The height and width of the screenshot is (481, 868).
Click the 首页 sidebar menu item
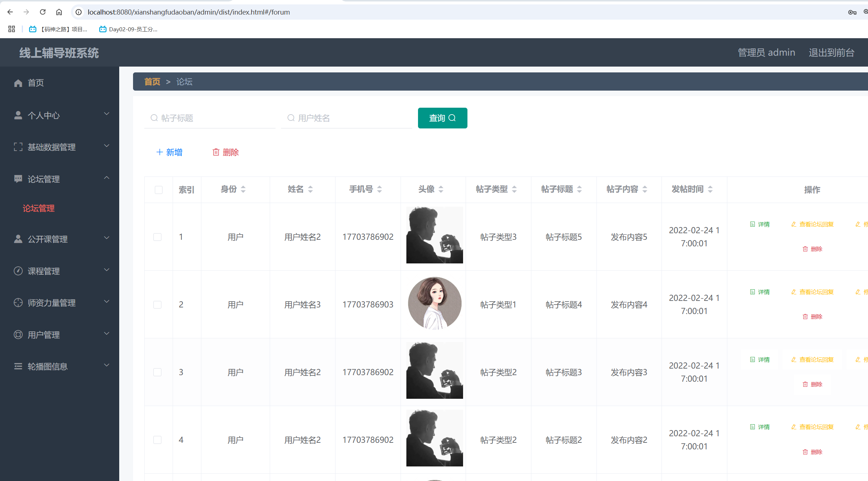(60, 83)
